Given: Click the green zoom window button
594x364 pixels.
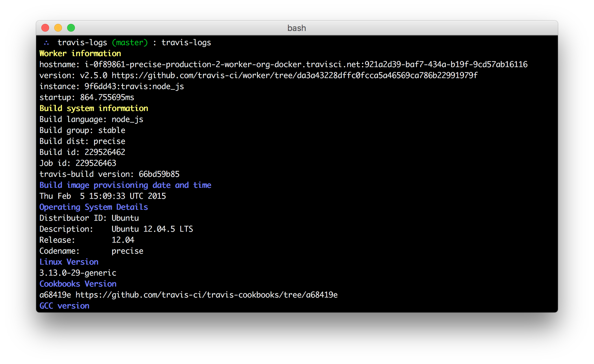Looking at the screenshot, I should tap(71, 28).
